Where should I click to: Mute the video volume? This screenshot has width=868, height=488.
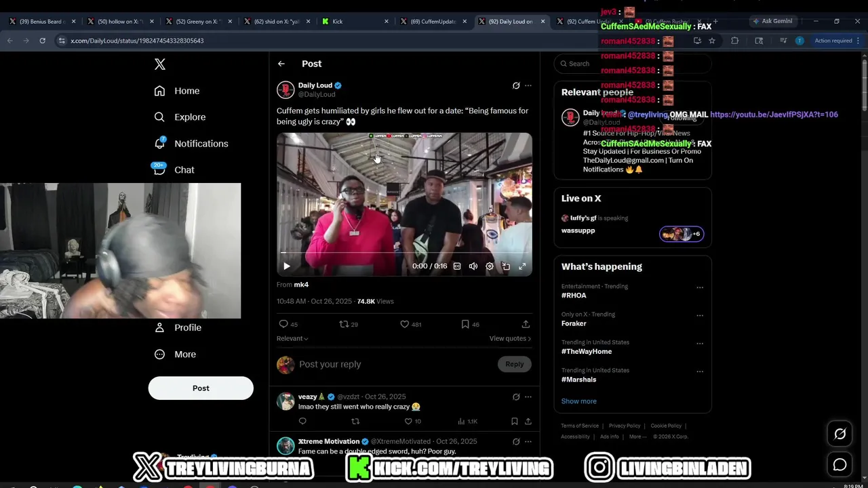[x=473, y=266]
